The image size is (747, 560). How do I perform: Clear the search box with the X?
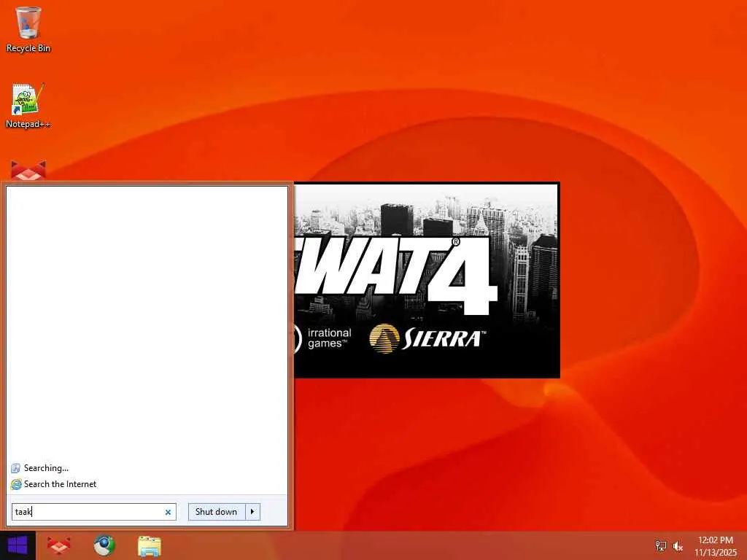click(x=168, y=512)
